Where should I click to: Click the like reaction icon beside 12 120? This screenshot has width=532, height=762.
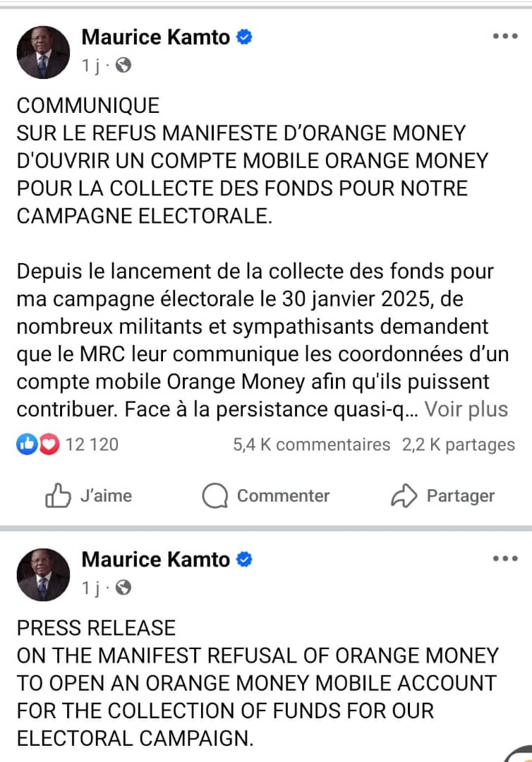[26, 445]
